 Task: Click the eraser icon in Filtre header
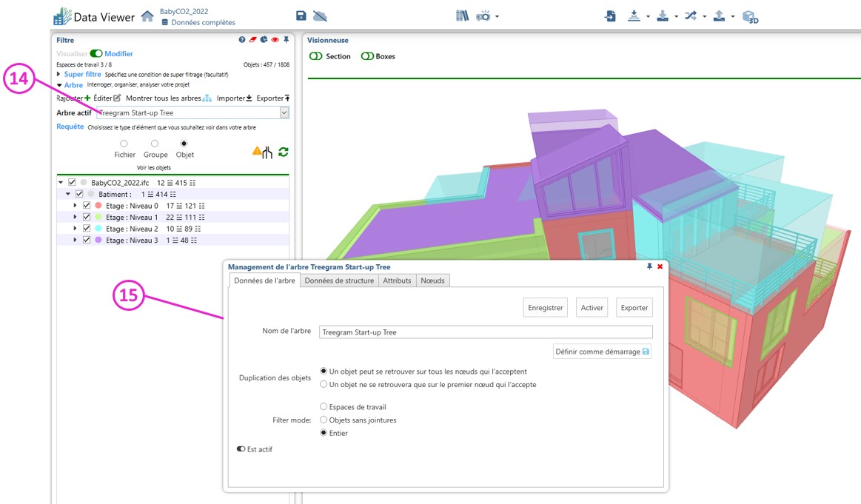252,40
